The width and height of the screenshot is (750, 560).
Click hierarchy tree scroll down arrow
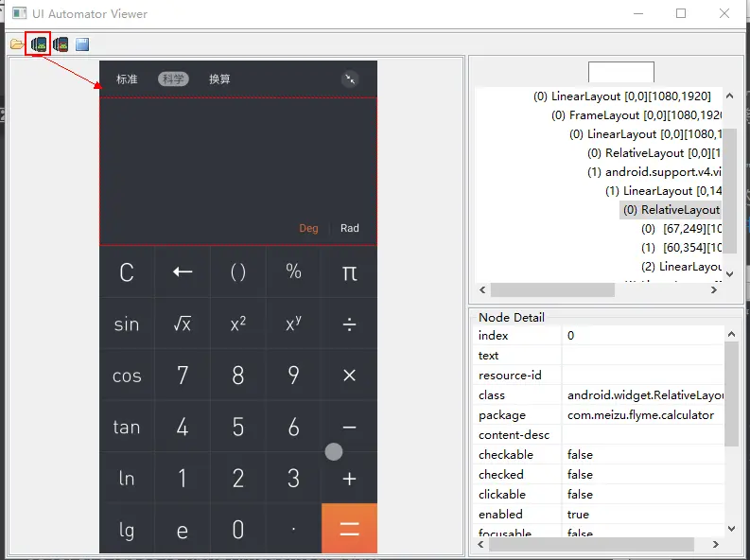tap(729, 274)
